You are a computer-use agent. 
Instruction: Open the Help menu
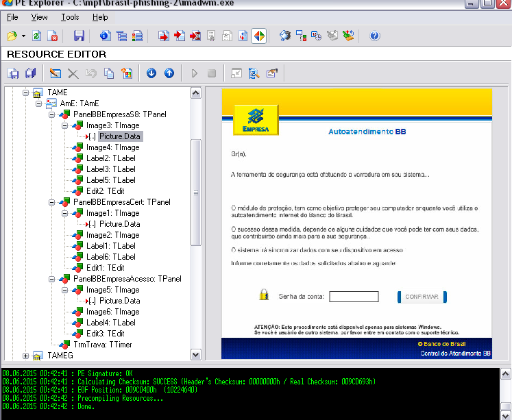click(100, 17)
